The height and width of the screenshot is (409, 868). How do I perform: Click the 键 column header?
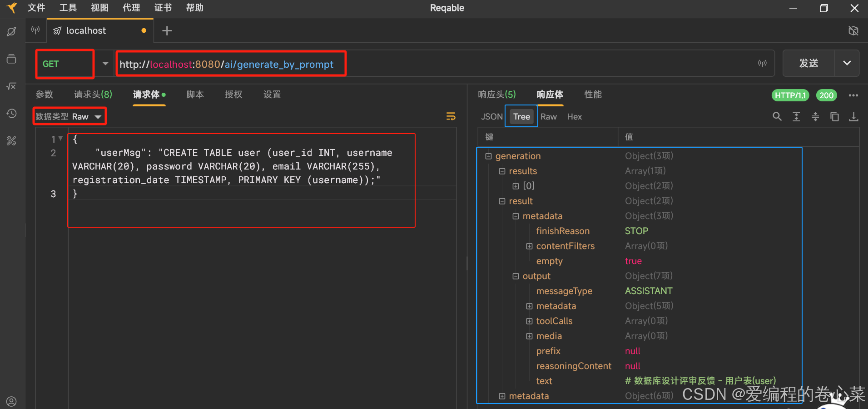click(x=548, y=137)
